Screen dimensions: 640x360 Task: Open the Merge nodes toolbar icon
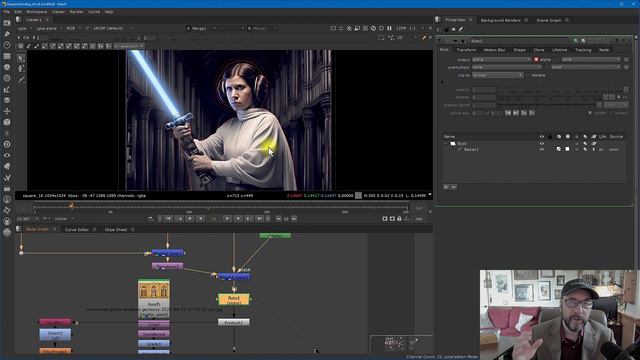[7, 100]
